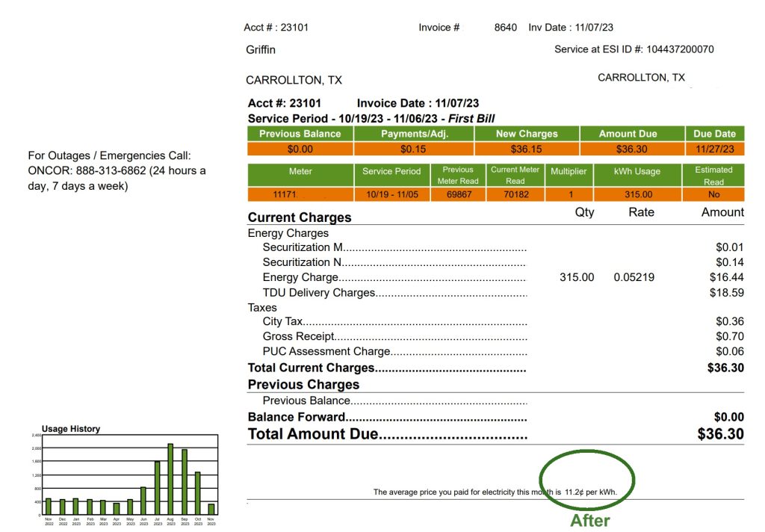Click the bold '$0.00' Balance Forward amount

(729, 417)
